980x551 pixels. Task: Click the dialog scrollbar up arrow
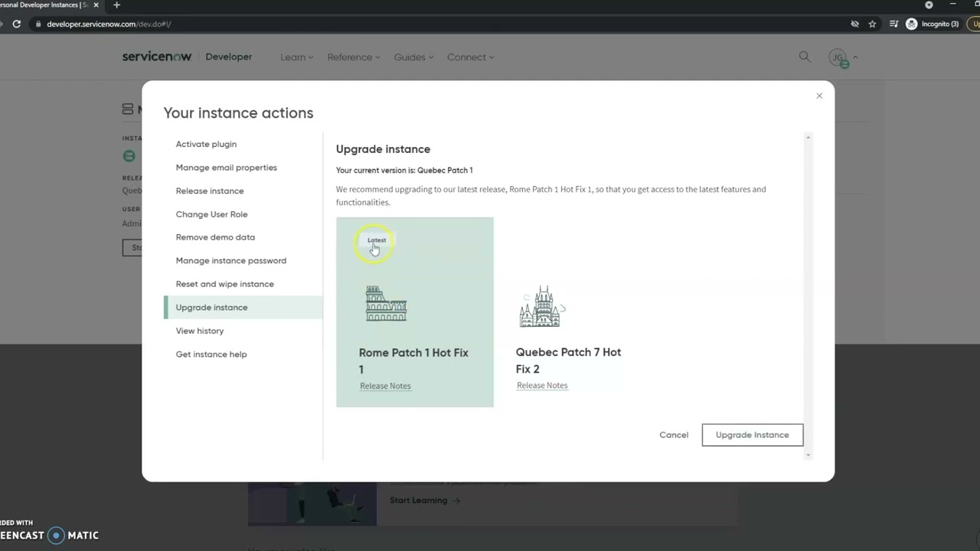[x=808, y=137]
